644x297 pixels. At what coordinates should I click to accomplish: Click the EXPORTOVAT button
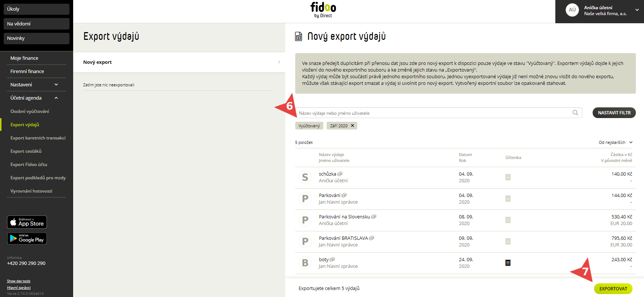[613, 289]
